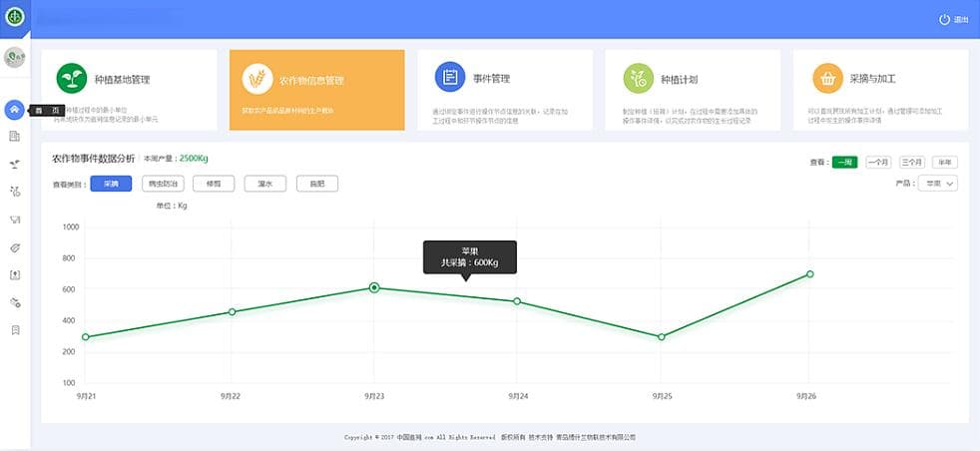The width and height of the screenshot is (980, 451).
Task: Click the green logo in the top-left corner
Action: click(x=14, y=17)
